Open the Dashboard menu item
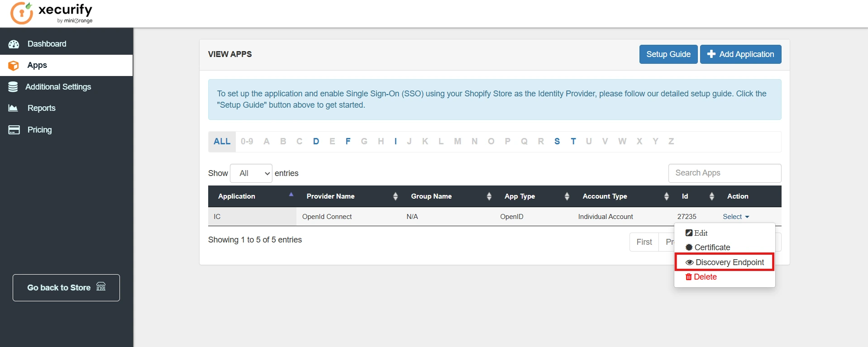 coord(67,44)
